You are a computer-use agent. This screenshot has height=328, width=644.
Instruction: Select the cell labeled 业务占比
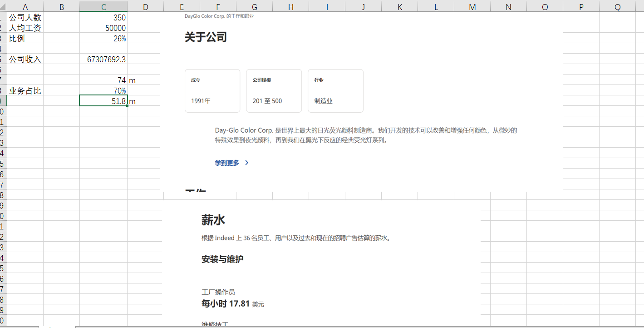point(25,90)
